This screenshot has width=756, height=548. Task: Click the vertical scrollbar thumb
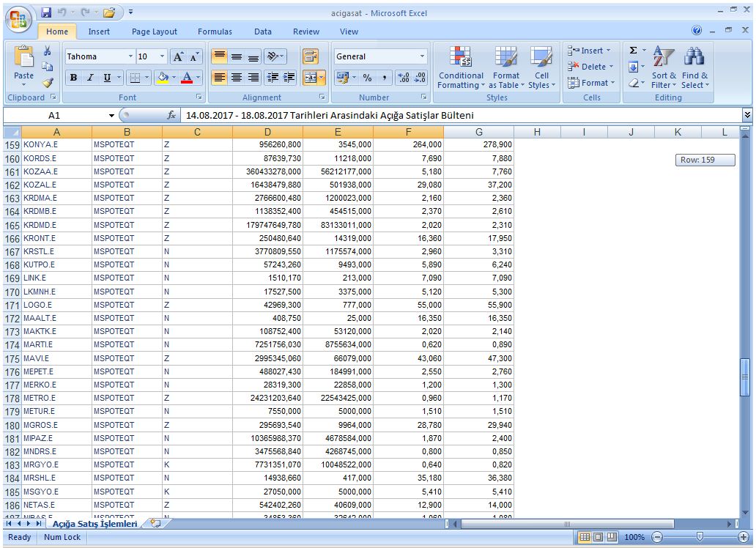click(x=745, y=377)
